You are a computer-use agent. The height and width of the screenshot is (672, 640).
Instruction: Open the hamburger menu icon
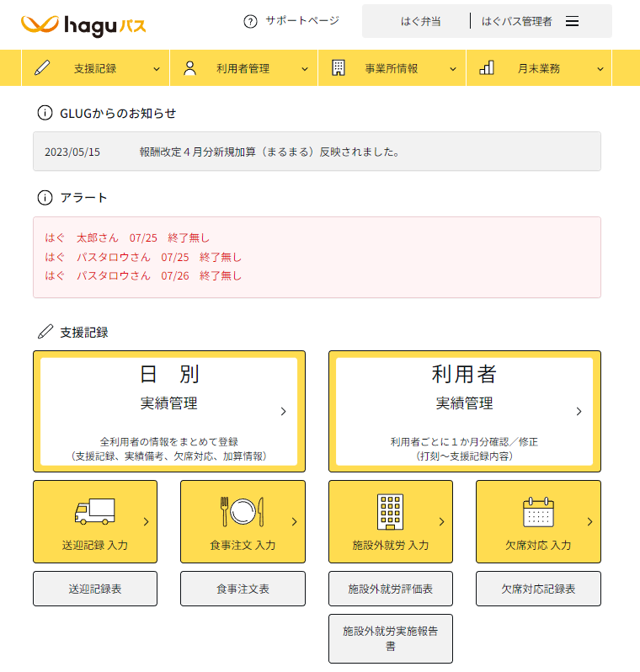click(x=572, y=22)
